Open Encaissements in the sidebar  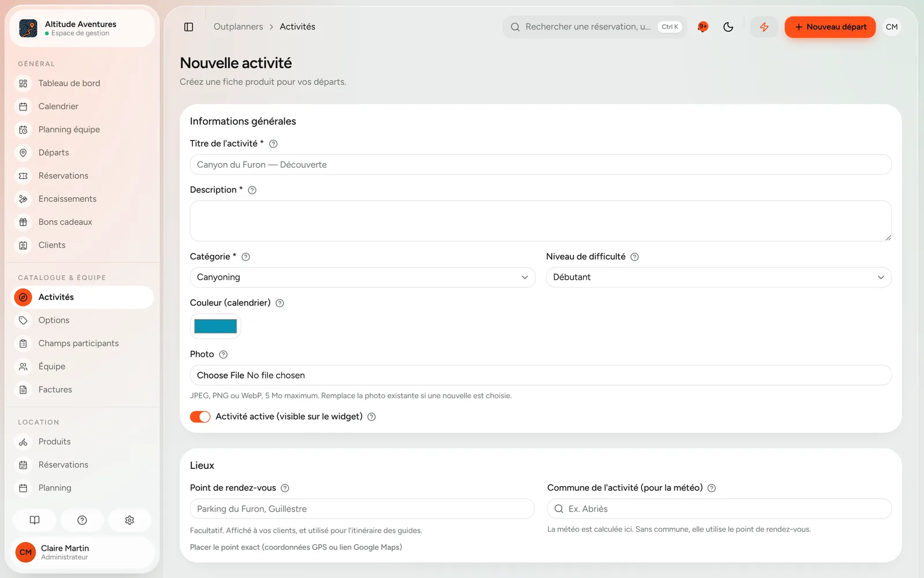click(82, 199)
